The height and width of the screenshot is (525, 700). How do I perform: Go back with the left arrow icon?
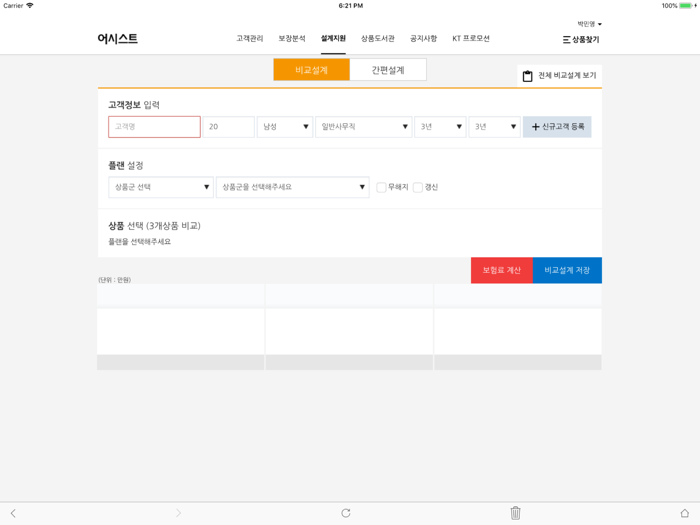tap(13, 513)
